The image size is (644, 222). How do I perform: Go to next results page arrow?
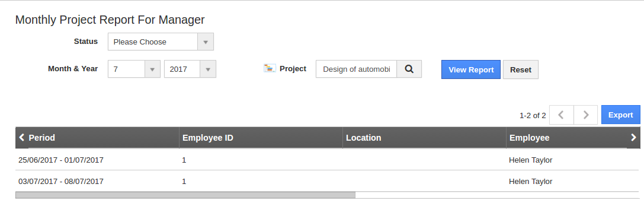[x=586, y=115]
